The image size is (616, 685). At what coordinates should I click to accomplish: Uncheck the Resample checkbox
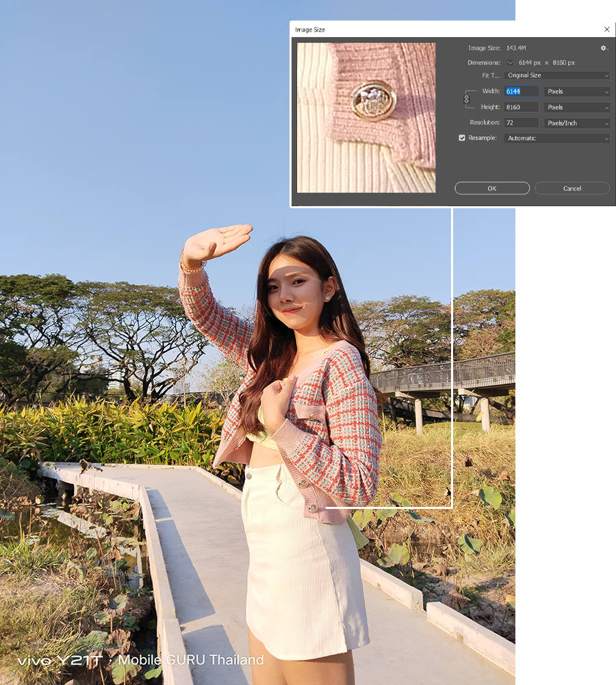pyautogui.click(x=462, y=138)
